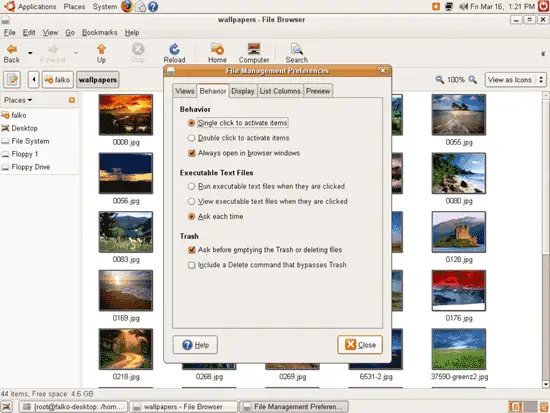
Task: Open the View as Icons dropdown
Action: pos(516,80)
